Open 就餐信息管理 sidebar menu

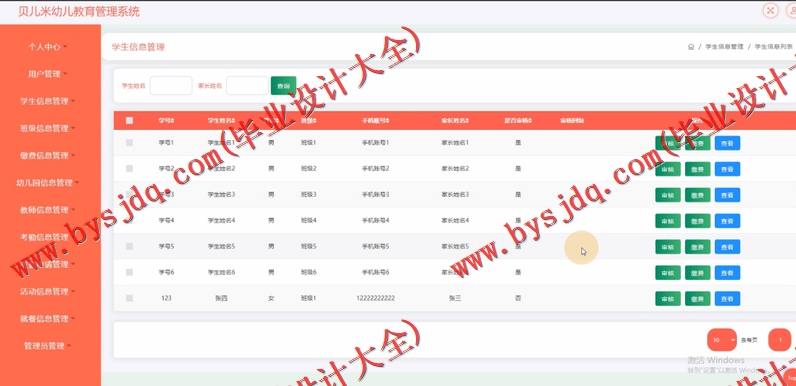coord(48,319)
